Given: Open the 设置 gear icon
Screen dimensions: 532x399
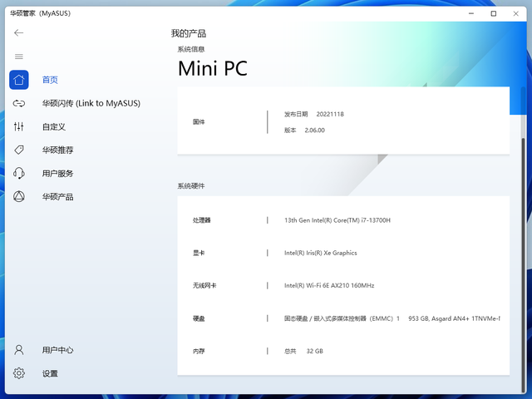Looking at the screenshot, I should [19, 373].
